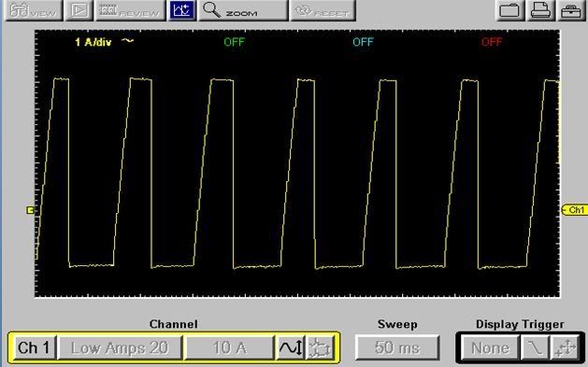The width and height of the screenshot is (588, 367).
Task: Print the waveform using printer icon
Action: pyautogui.click(x=540, y=10)
